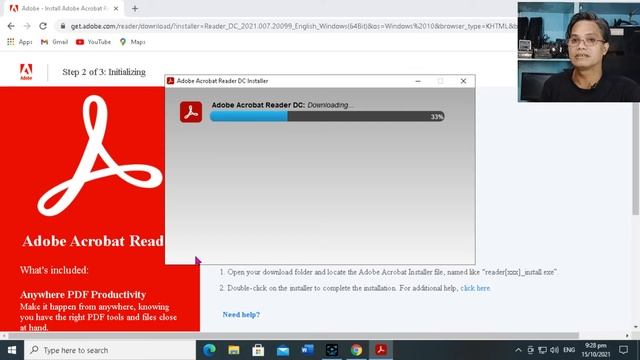View site security lock info

62,26
